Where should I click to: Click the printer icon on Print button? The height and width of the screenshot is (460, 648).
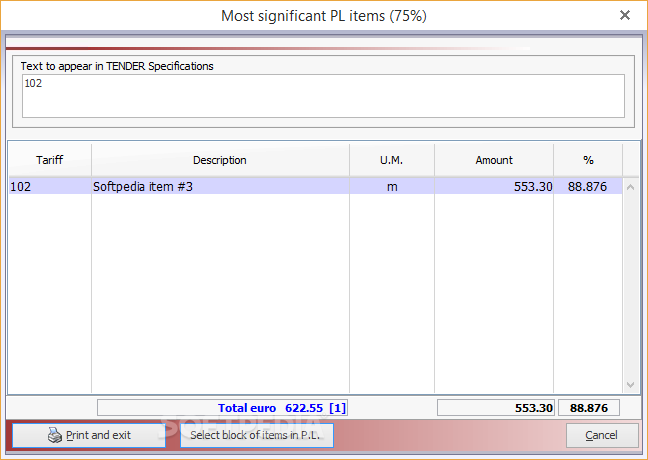(x=55, y=435)
